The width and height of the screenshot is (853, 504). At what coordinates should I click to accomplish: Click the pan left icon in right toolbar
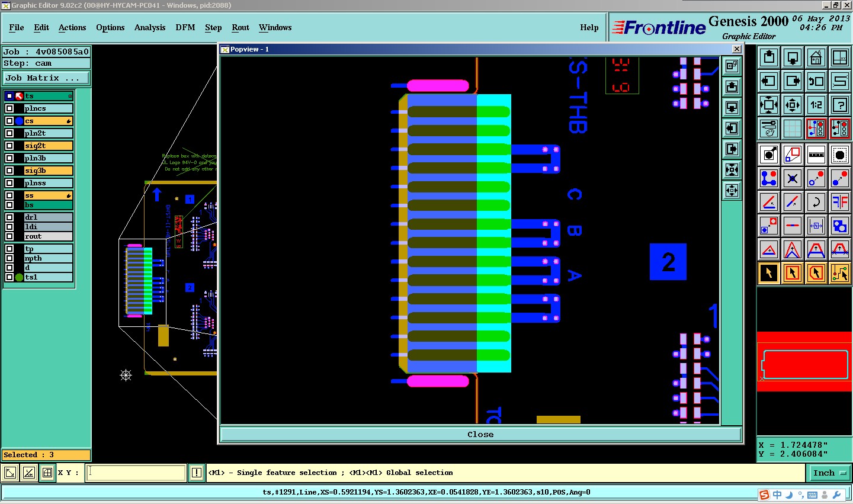(769, 81)
